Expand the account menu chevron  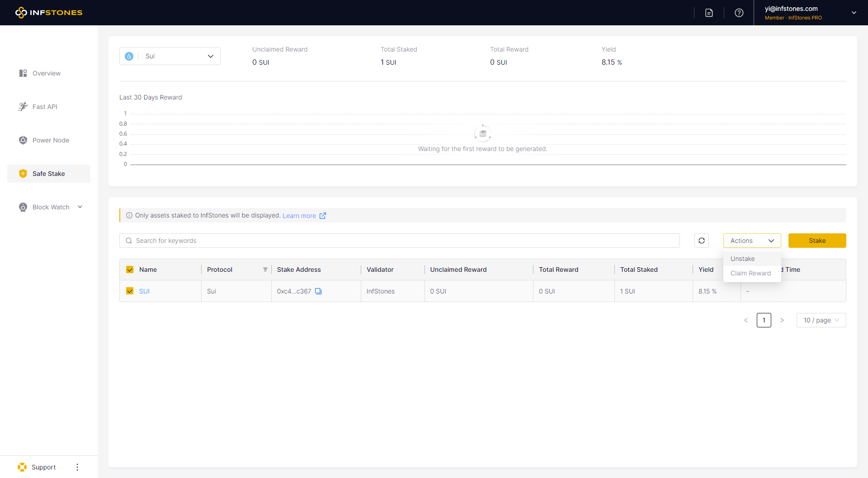tap(854, 13)
